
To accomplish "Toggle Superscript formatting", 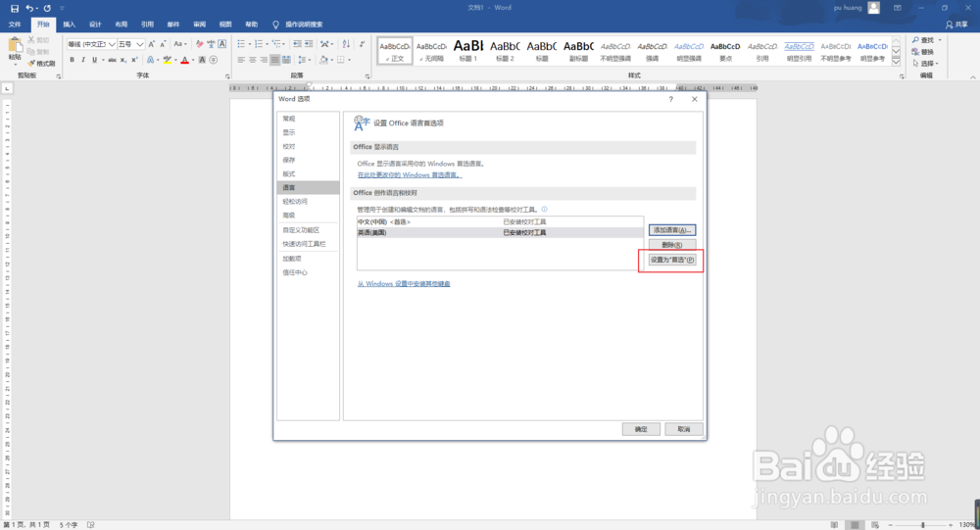I will [134, 60].
